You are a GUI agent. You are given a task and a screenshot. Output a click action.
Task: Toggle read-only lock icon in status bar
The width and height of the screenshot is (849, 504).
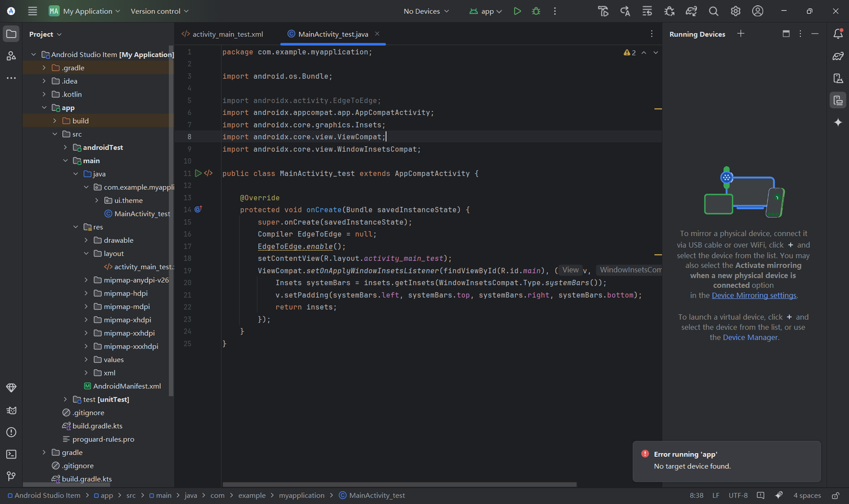pos(835,496)
